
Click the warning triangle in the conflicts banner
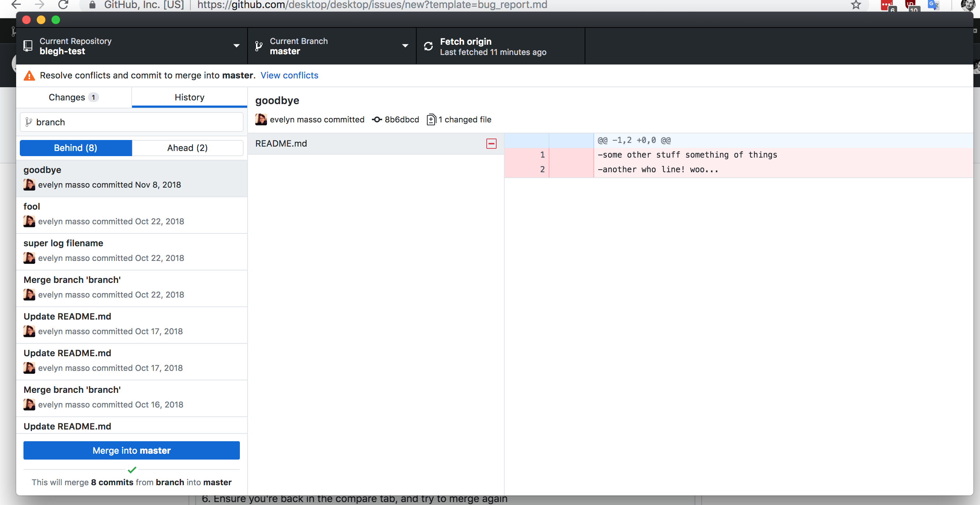click(29, 75)
